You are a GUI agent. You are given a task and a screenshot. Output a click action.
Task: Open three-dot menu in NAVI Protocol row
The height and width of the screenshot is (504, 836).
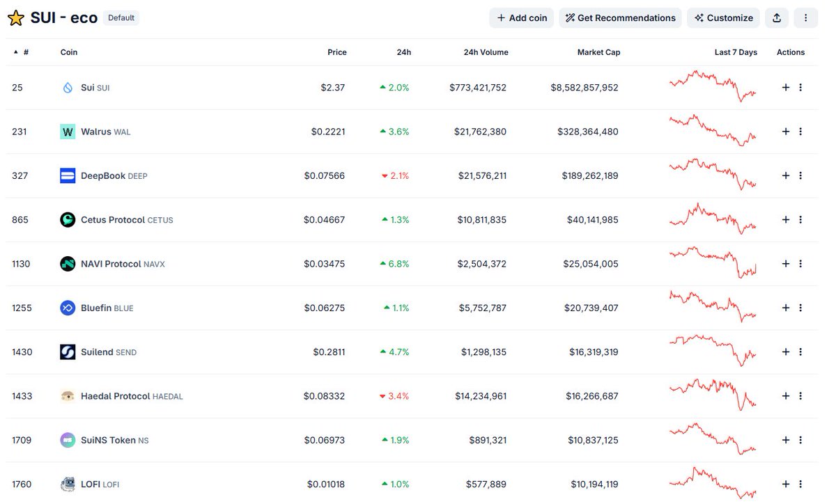pos(800,264)
